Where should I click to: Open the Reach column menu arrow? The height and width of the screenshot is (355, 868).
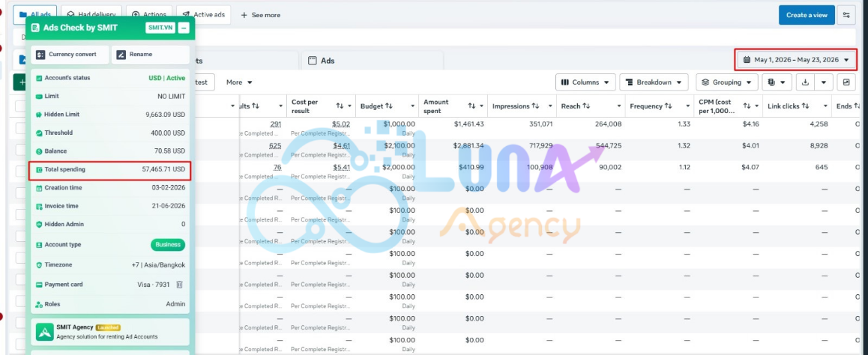click(618, 106)
